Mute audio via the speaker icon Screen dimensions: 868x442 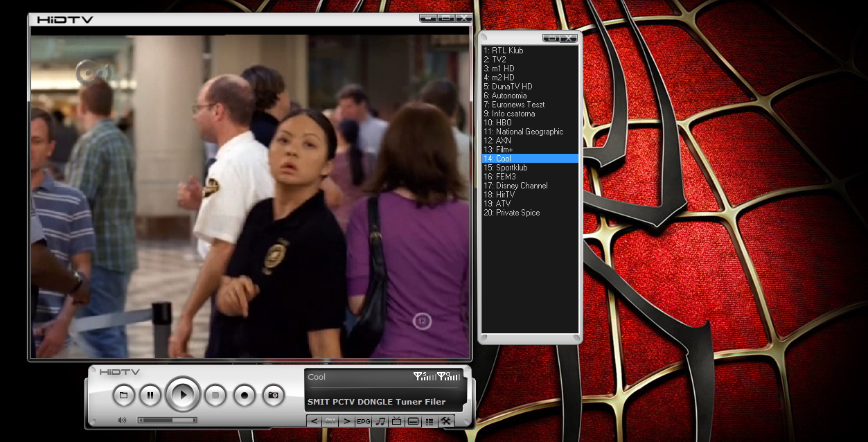[122, 420]
